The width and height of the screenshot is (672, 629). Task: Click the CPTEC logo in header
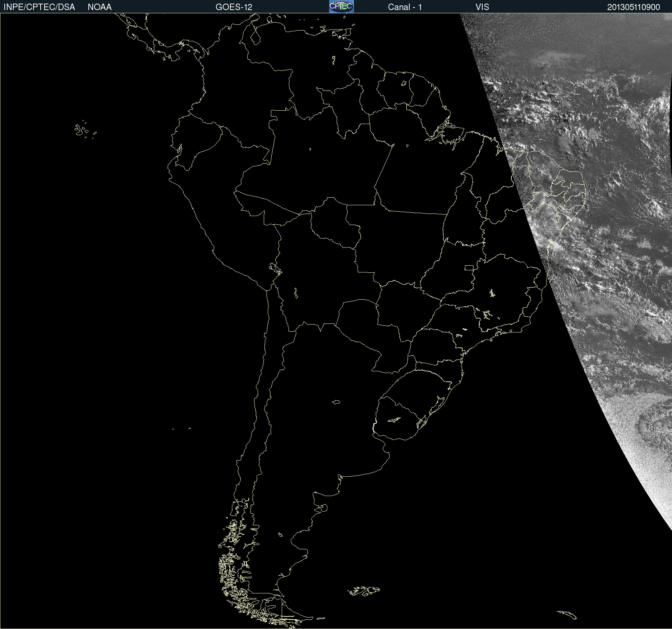(x=341, y=6)
